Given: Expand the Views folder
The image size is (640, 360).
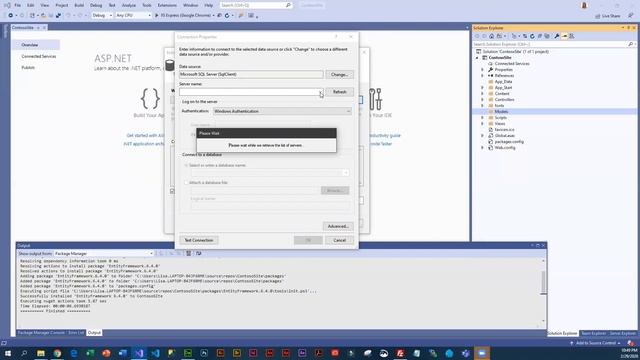Looking at the screenshot, I should pyautogui.click(x=482, y=124).
